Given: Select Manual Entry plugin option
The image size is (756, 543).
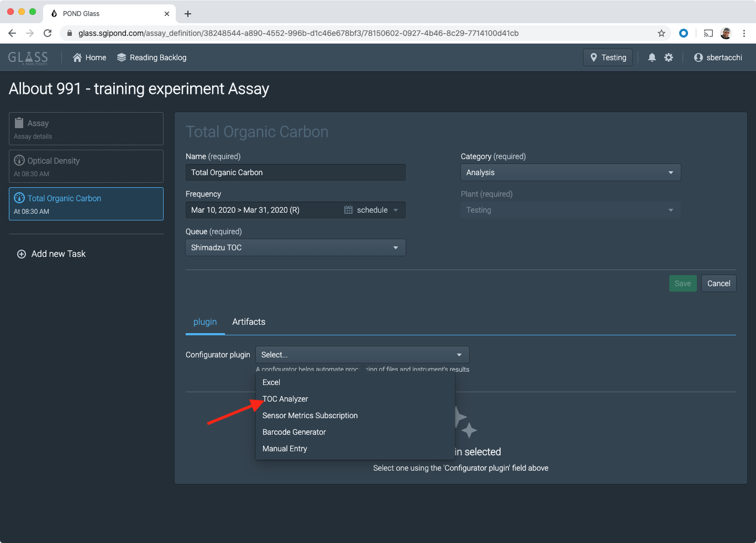Looking at the screenshot, I should point(285,449).
